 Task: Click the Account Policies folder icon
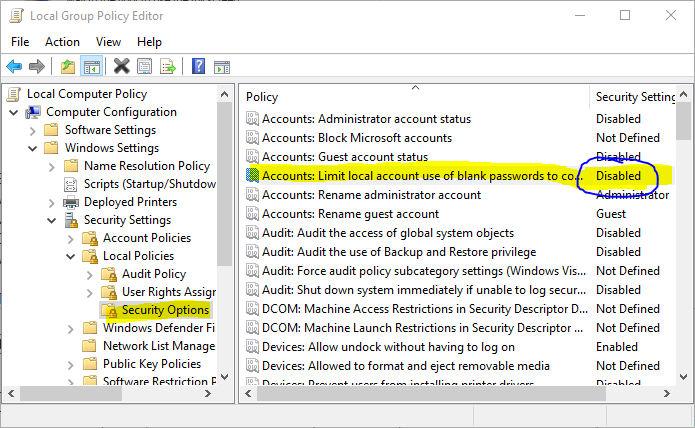[90, 238]
